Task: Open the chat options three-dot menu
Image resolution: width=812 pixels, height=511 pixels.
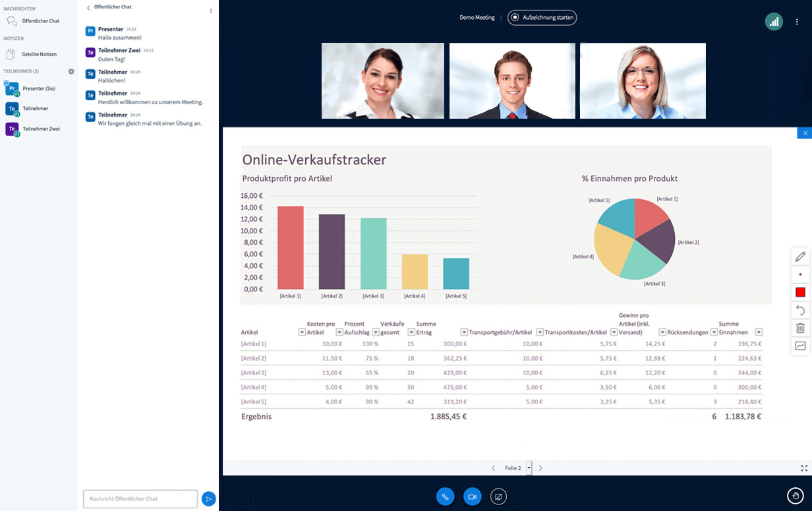Action: click(211, 11)
